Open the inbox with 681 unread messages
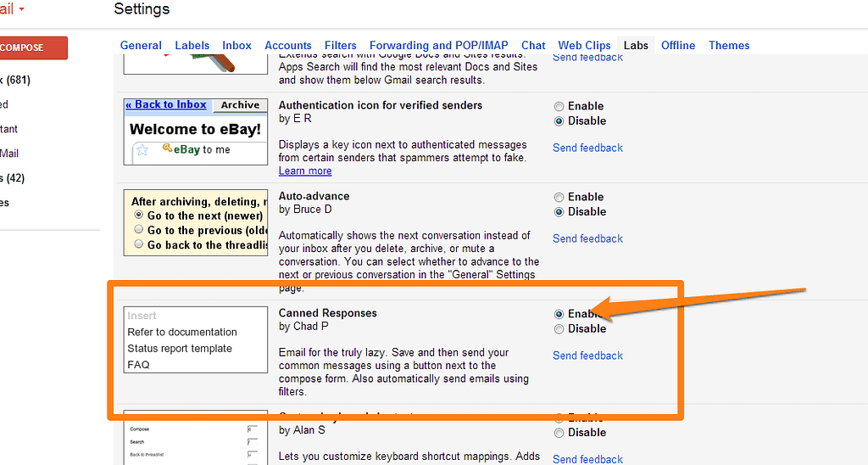The width and height of the screenshot is (868, 465). coord(17,81)
